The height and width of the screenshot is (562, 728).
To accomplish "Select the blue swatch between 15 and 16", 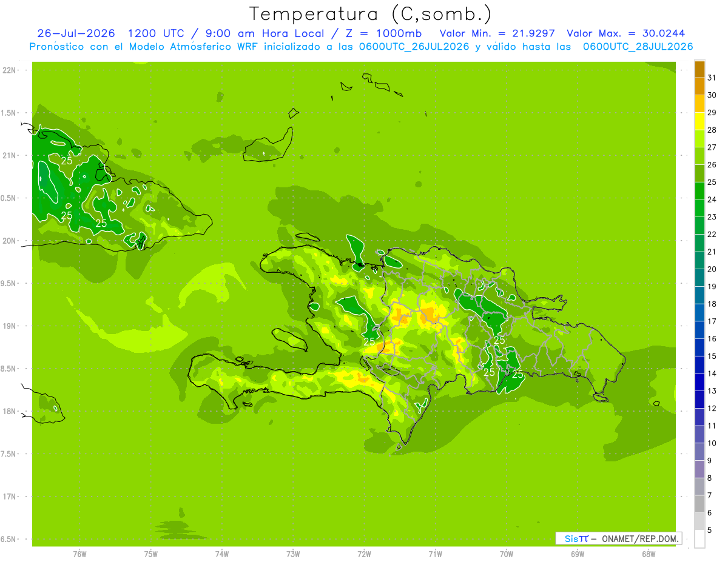I will pyautogui.click(x=699, y=347).
